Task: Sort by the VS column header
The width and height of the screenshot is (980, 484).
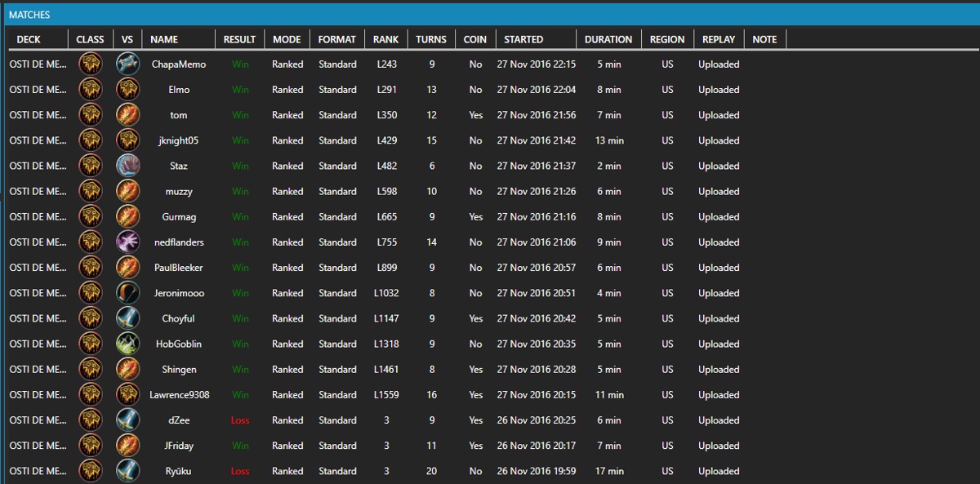Action: coord(127,39)
